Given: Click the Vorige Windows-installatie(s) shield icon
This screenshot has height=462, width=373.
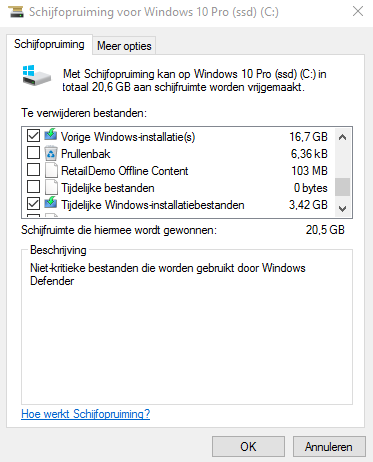Looking at the screenshot, I should (x=51, y=135).
